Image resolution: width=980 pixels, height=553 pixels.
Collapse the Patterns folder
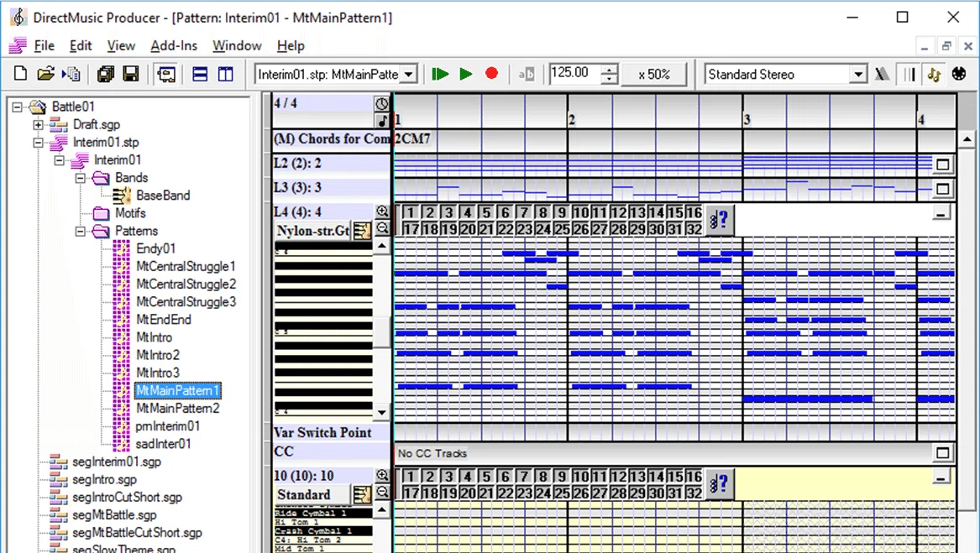(x=81, y=232)
